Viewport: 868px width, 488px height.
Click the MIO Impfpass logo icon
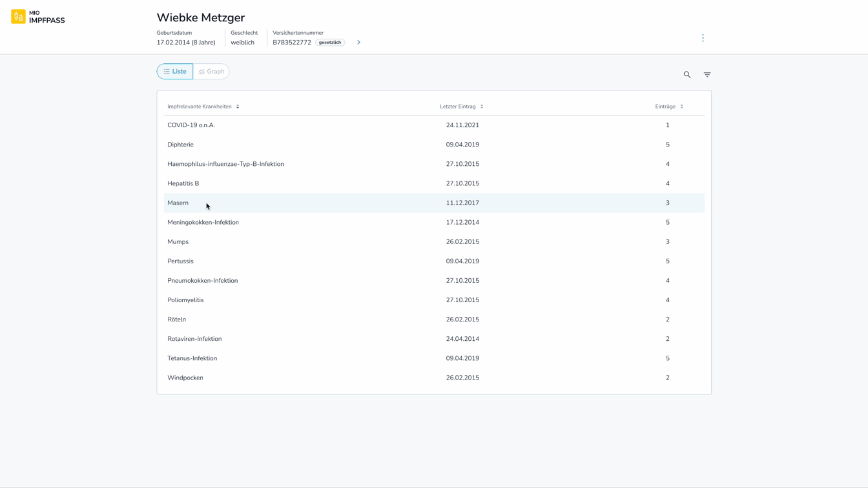click(x=18, y=17)
